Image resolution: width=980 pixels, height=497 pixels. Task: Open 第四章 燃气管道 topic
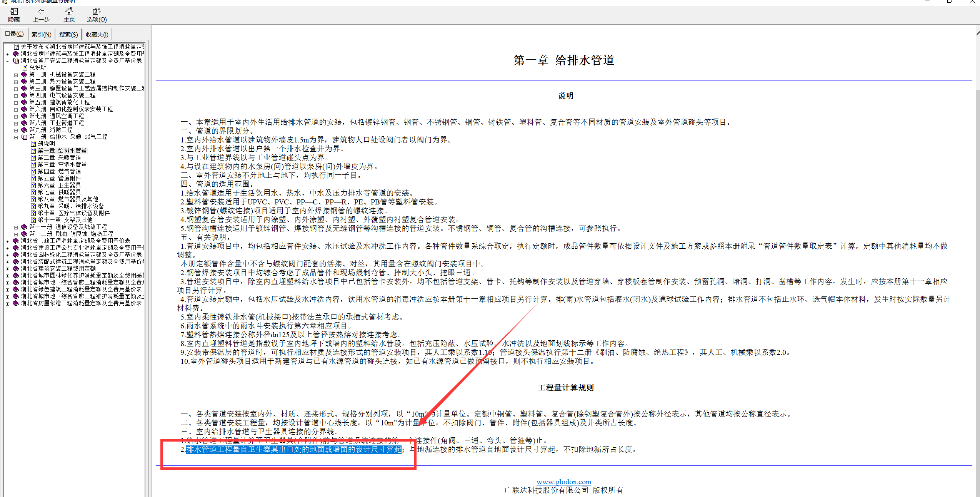[x=59, y=171]
